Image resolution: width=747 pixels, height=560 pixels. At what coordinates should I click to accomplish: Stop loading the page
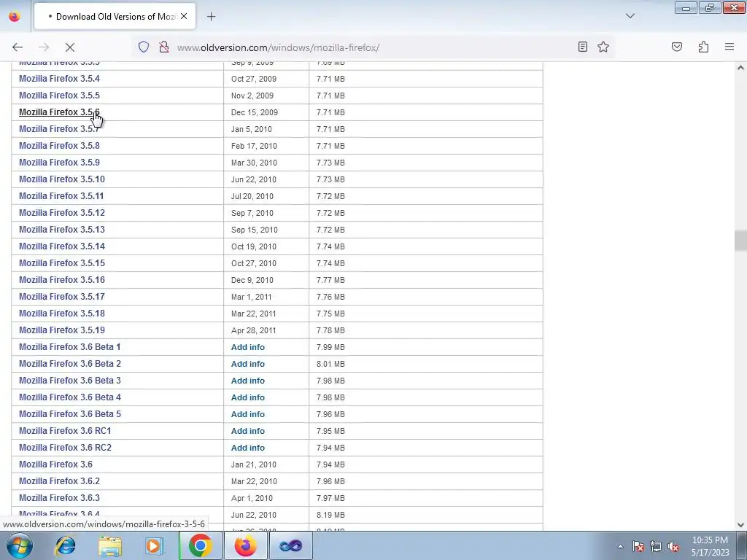[x=69, y=47]
